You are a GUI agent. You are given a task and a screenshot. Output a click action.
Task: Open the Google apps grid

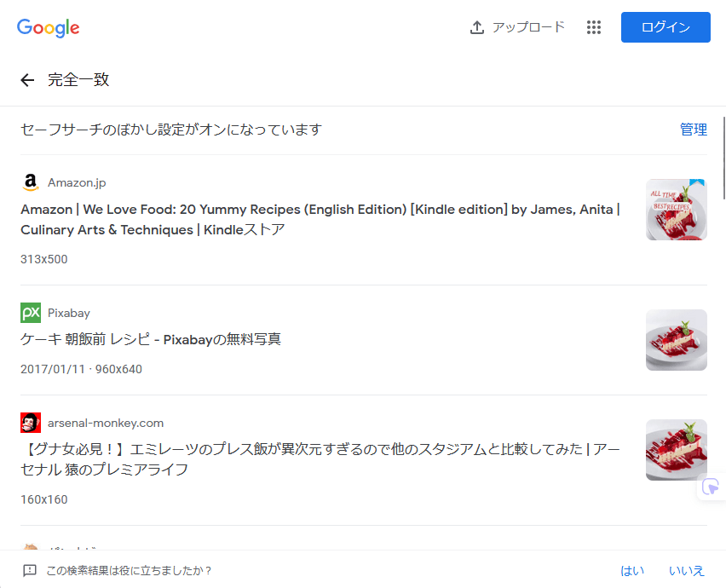594,27
